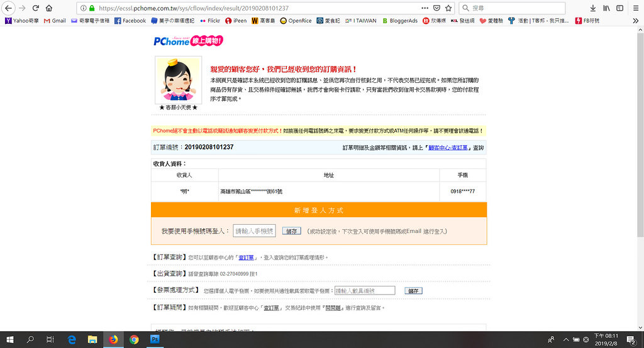Open the notification center icon
This screenshot has height=348, width=644.
[631, 339]
